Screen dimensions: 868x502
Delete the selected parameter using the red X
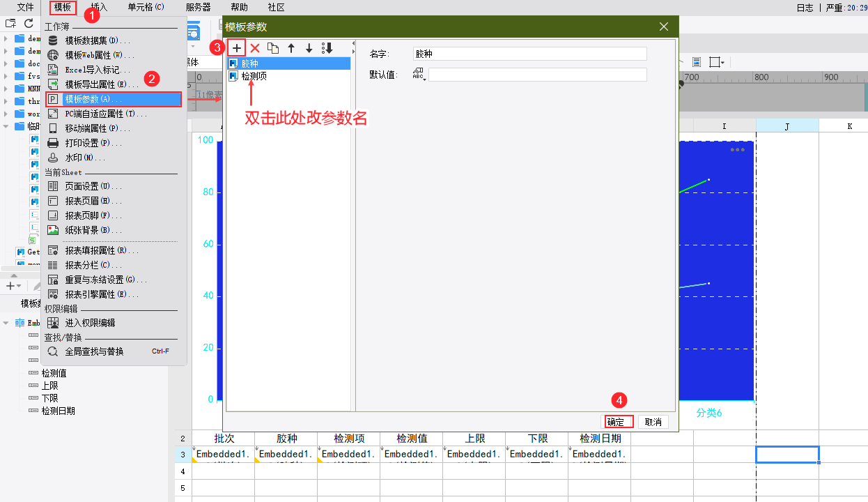(x=254, y=47)
